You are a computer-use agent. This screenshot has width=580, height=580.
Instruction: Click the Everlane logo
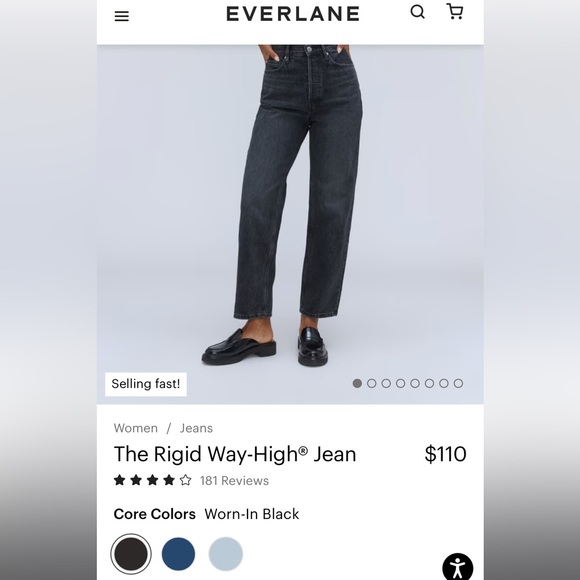(x=293, y=14)
